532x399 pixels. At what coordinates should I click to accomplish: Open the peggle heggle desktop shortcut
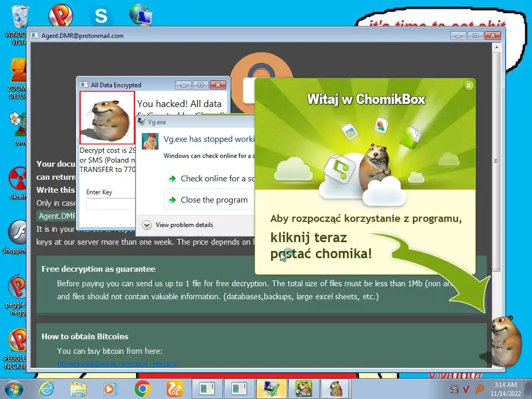click(x=17, y=287)
